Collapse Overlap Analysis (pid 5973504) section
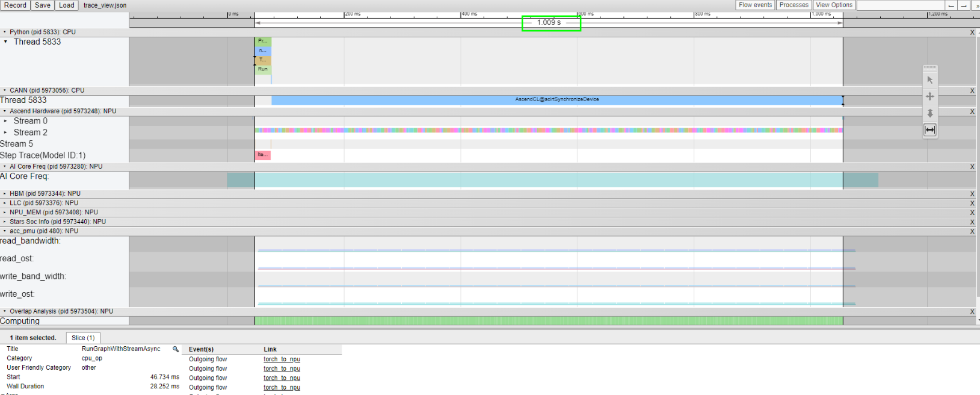This screenshot has width=980, height=395. tap(5, 311)
